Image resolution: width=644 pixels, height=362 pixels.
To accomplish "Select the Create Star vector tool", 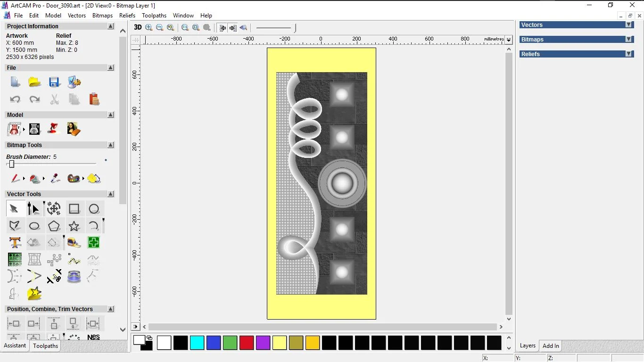I will click(74, 226).
